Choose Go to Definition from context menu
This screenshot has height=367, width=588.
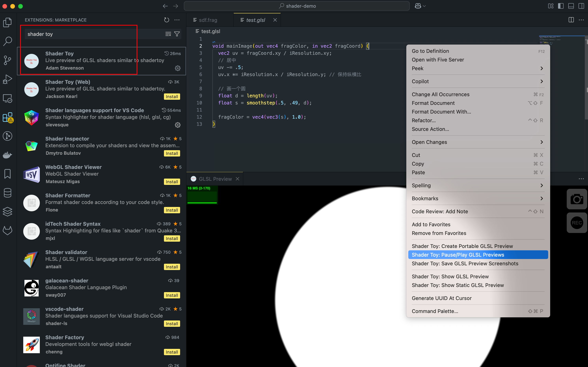[x=478, y=51]
